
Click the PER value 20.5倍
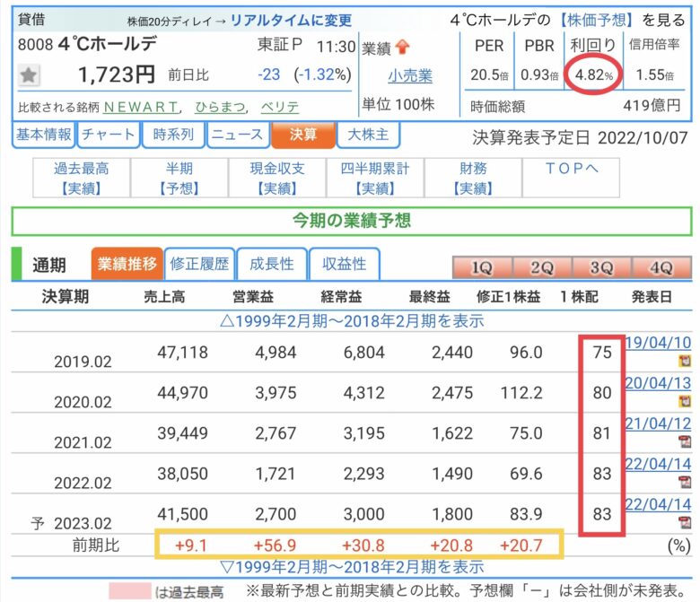click(489, 75)
